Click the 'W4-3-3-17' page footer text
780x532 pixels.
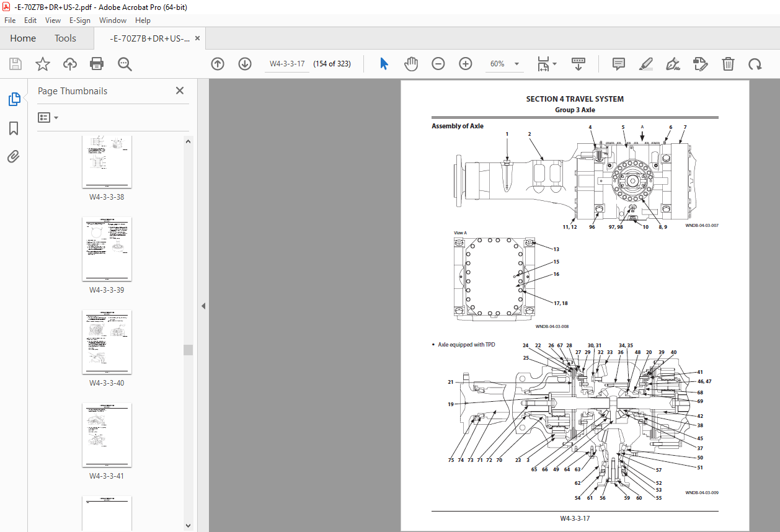coord(575,518)
